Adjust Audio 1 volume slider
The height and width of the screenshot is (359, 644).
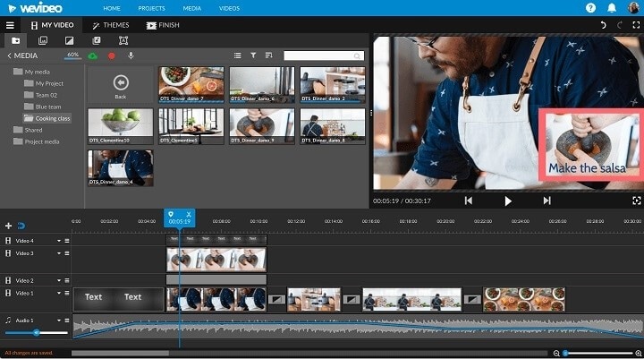click(x=36, y=332)
